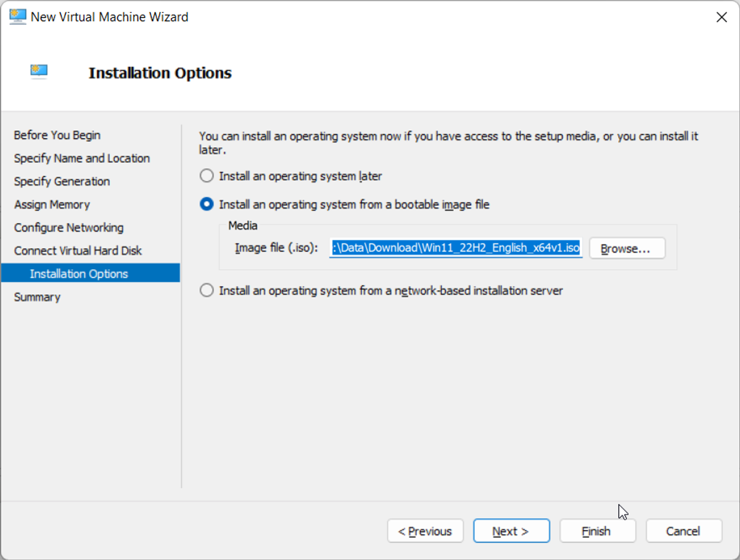Screen dimensions: 740x560
Task: Cancel the wizard
Action: coord(684,531)
